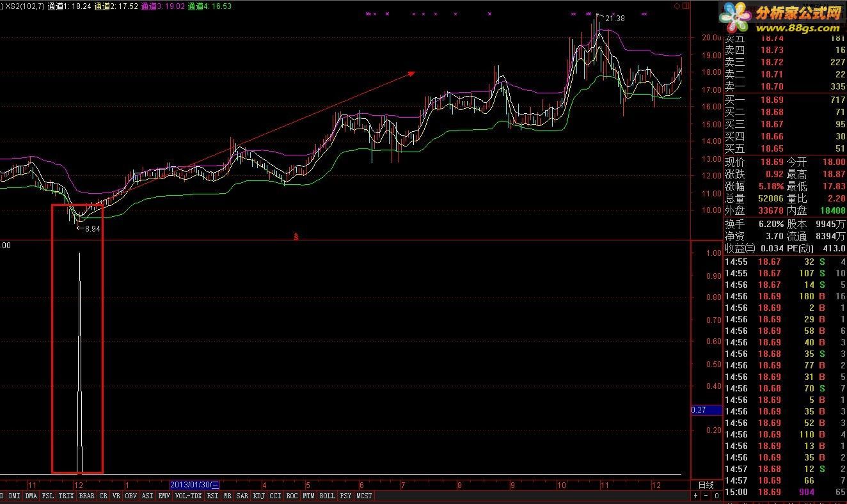The image size is (847, 504).
Task: Switch to the DMA indicator tab
Action: point(31,496)
